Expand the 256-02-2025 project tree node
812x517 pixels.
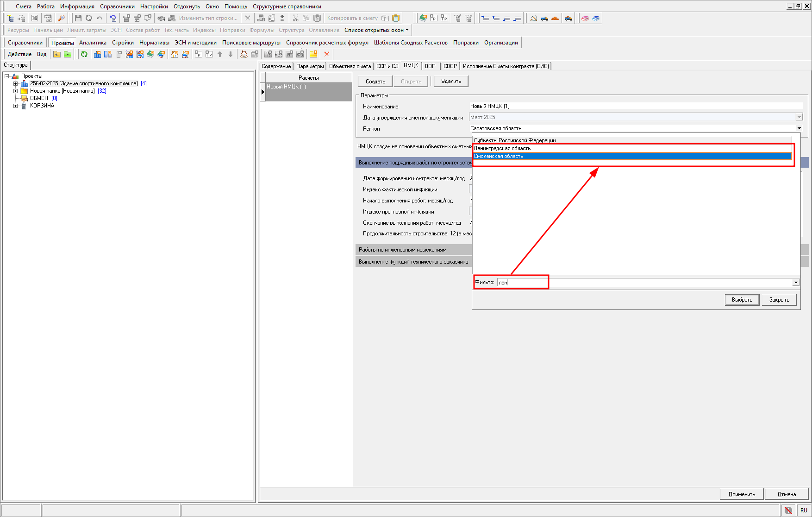pos(15,83)
